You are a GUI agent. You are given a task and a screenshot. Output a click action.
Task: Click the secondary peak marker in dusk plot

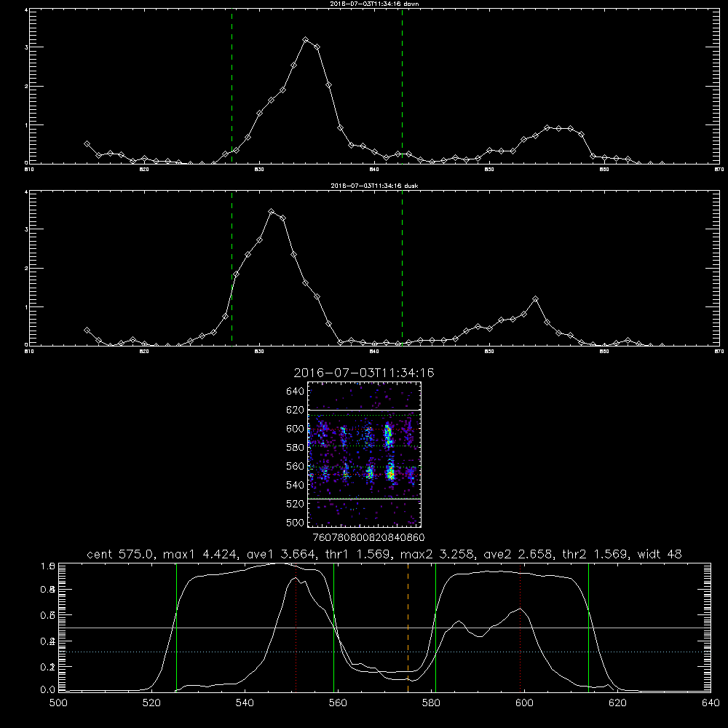pyautogui.click(x=535, y=299)
